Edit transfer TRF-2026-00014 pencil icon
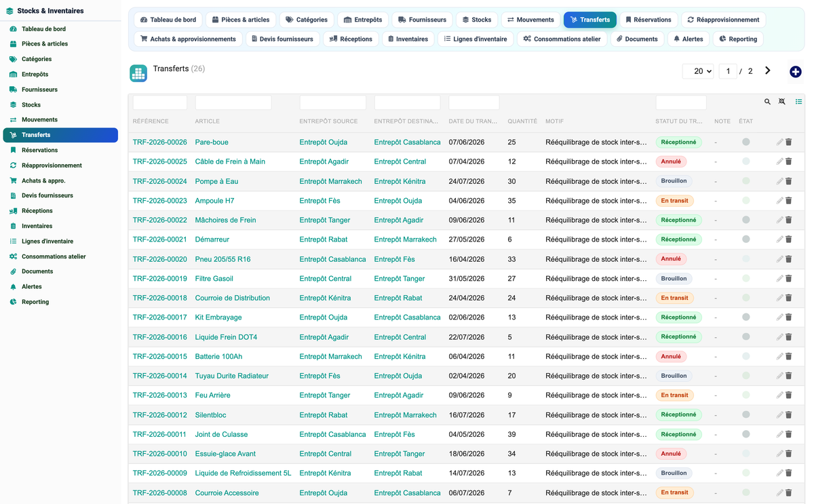 [779, 376]
